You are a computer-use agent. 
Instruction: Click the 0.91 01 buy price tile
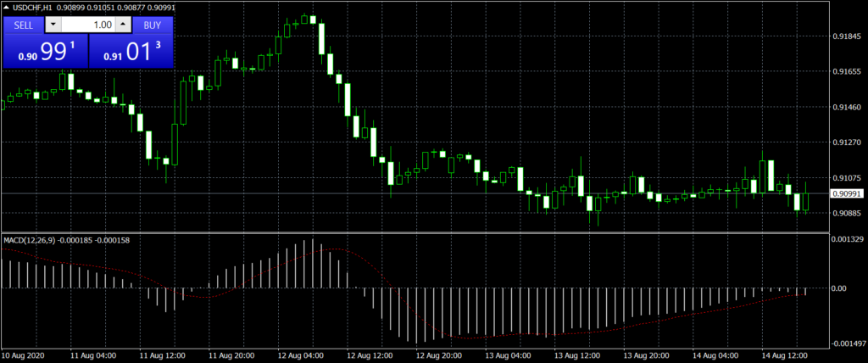coord(131,52)
